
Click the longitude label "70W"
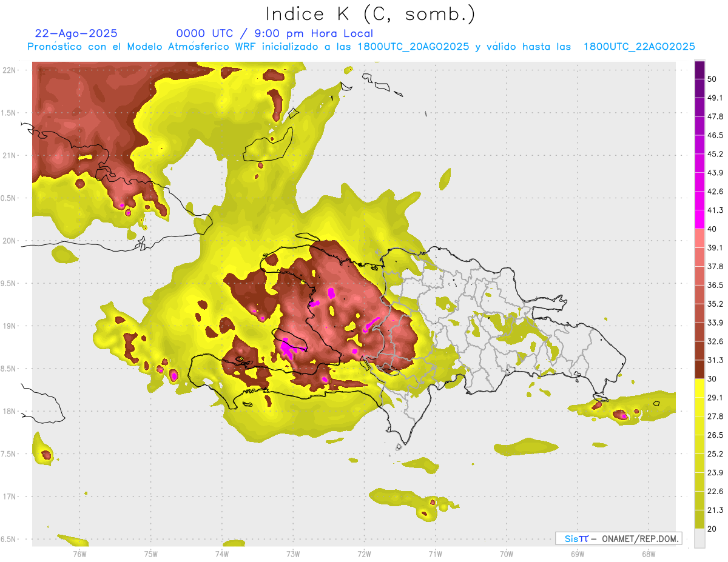click(506, 554)
